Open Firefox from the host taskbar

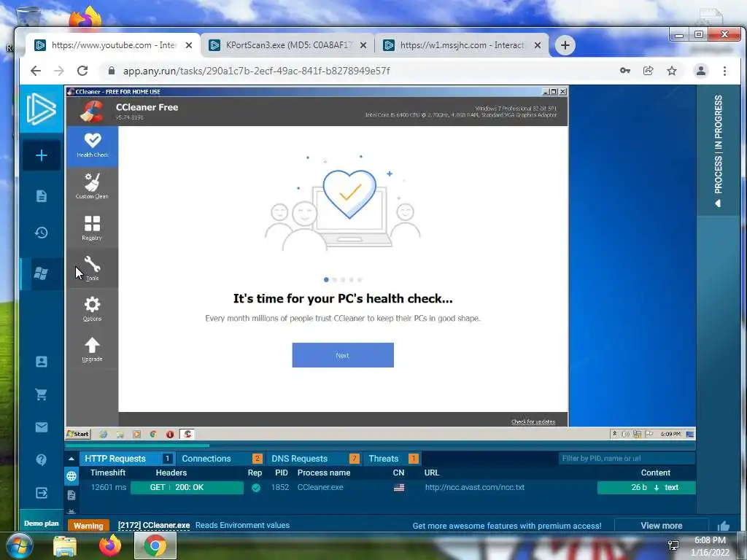(x=110, y=545)
